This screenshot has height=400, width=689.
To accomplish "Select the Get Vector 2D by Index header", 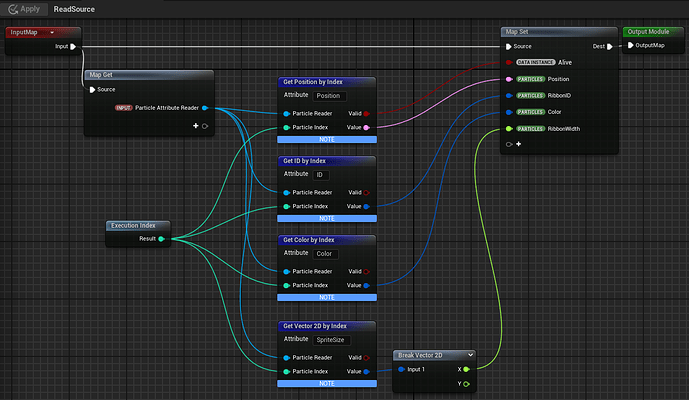I will [x=327, y=326].
